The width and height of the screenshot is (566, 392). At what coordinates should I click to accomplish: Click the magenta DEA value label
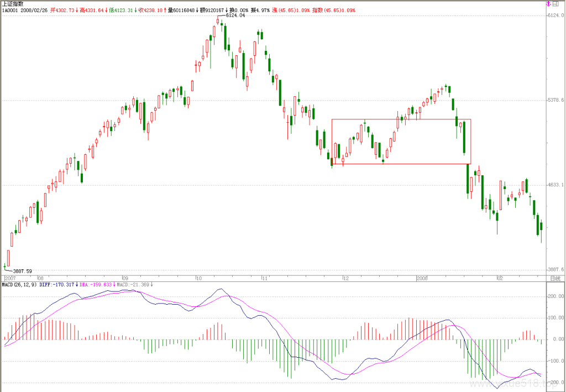96,285
